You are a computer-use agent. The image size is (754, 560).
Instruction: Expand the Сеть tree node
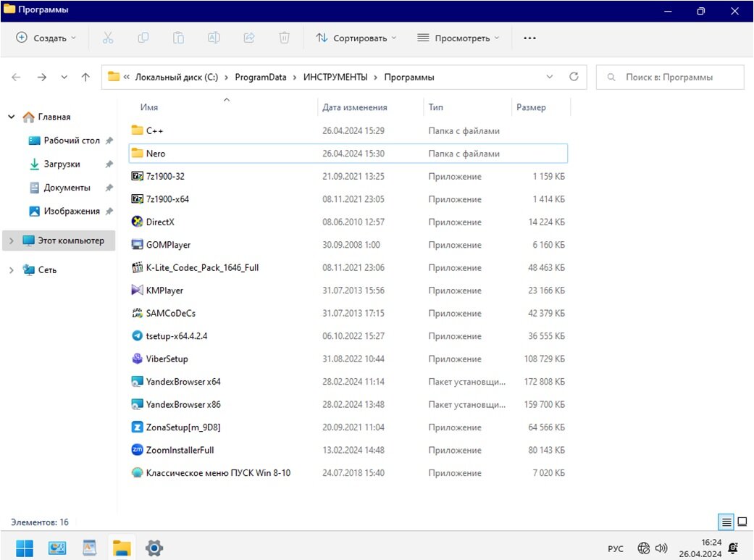coord(12,270)
